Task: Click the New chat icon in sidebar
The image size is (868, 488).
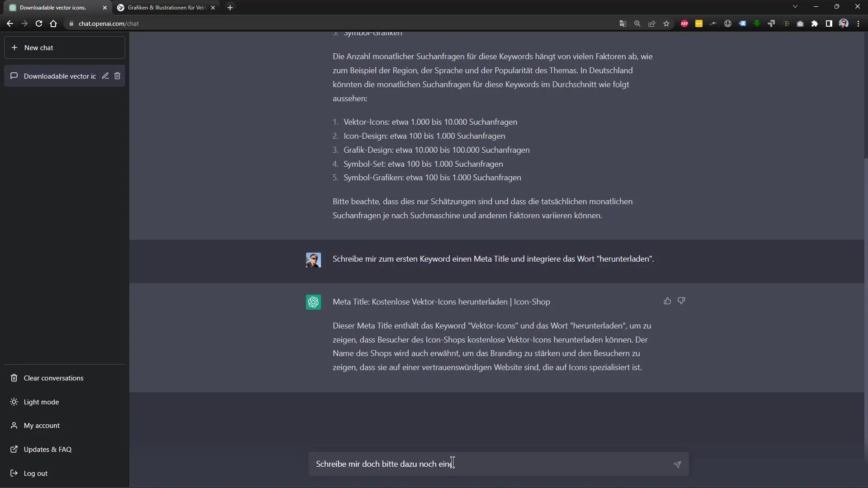Action: (x=14, y=47)
